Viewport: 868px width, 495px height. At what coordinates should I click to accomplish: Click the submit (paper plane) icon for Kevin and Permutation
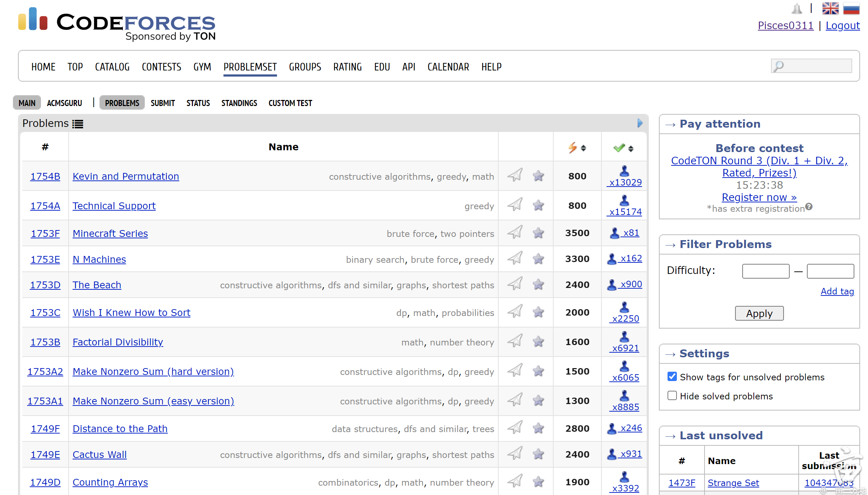(x=515, y=175)
